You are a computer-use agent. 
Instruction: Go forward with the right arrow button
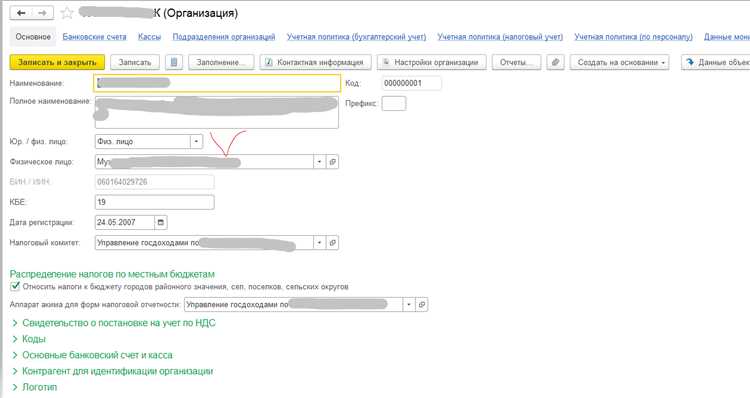(x=43, y=13)
